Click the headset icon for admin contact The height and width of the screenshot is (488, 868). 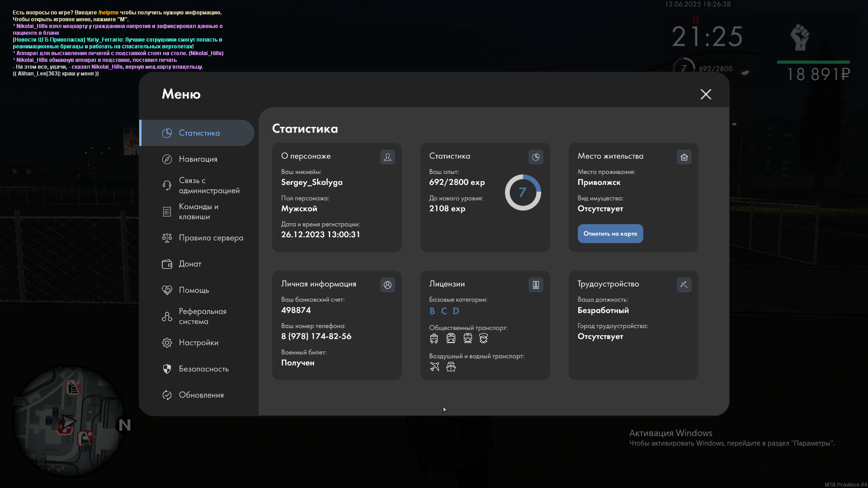[167, 185]
